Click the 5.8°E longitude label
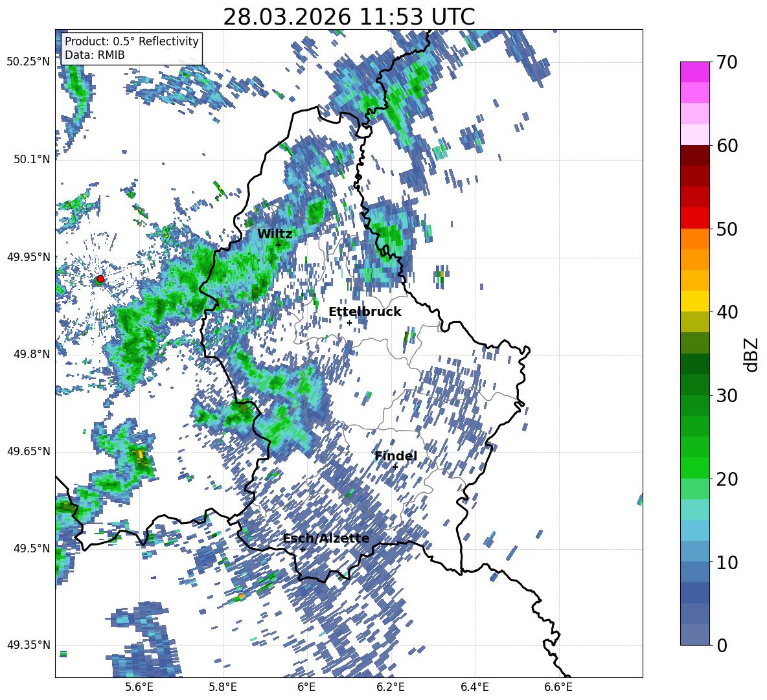Screen dimensions: 767x700 [223, 687]
